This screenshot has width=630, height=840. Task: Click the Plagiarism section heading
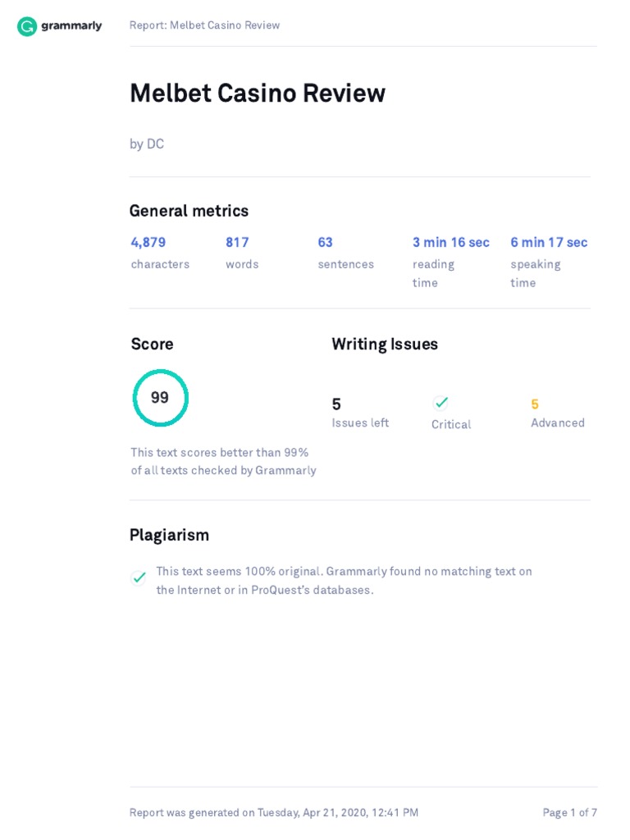(169, 535)
